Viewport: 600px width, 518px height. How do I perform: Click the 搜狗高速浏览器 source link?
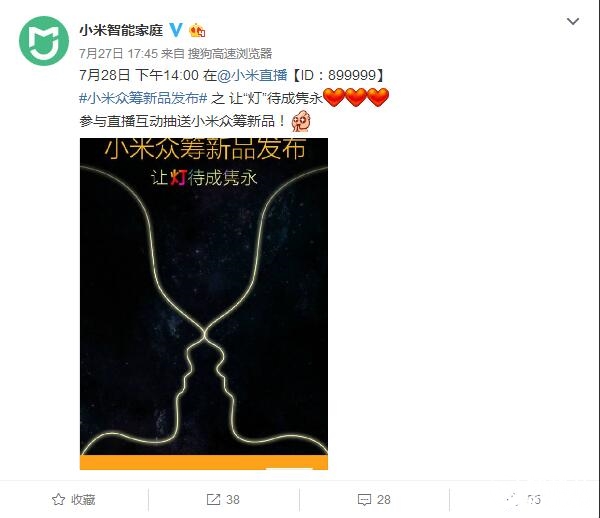pyautogui.click(x=230, y=54)
